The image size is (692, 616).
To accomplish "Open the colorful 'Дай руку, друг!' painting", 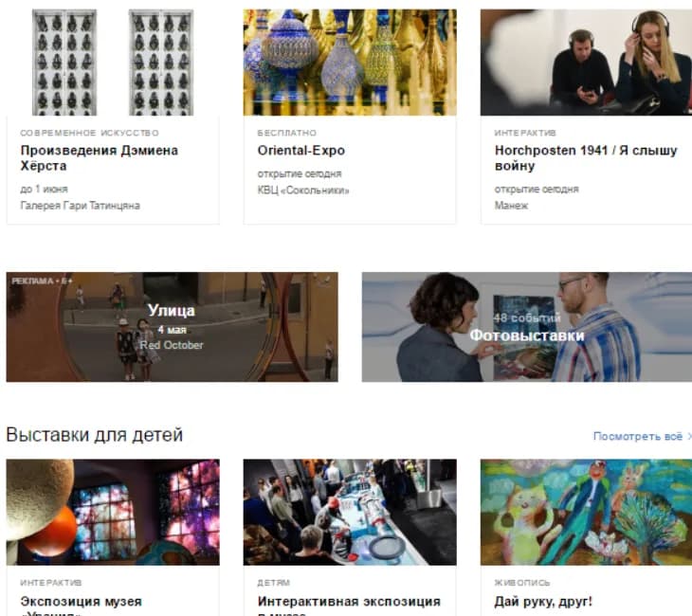I will [586, 513].
